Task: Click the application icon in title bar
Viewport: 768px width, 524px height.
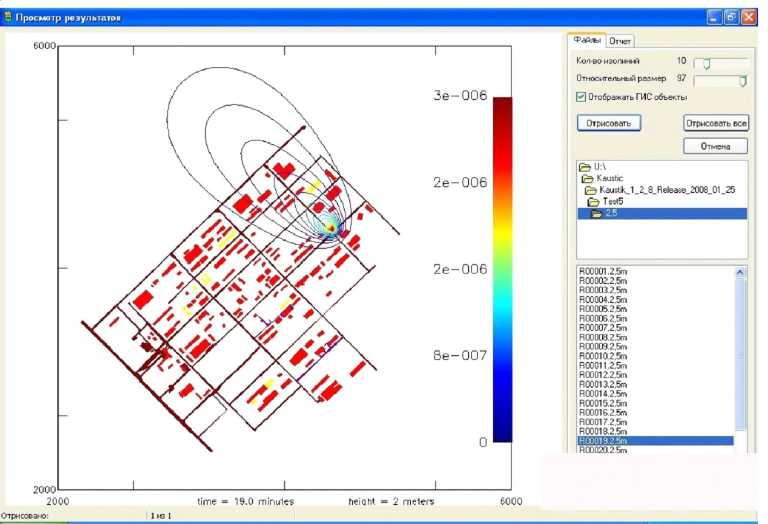Action: pos(9,17)
